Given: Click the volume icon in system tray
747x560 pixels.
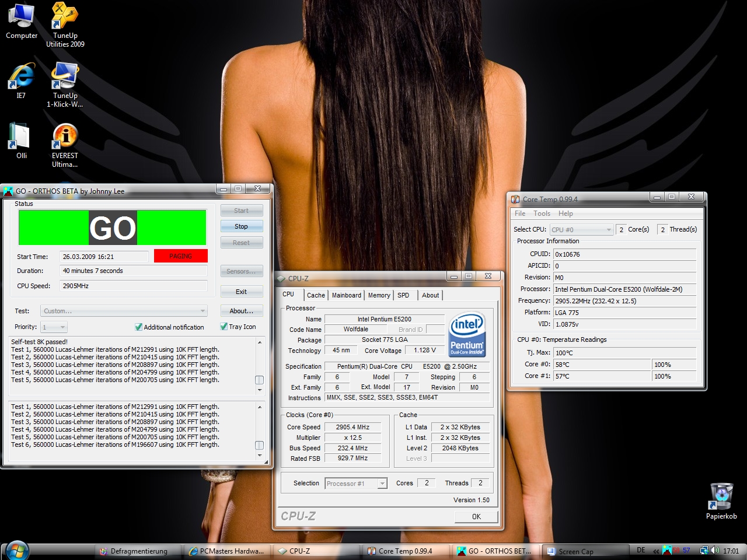Looking at the screenshot, I should point(715,550).
